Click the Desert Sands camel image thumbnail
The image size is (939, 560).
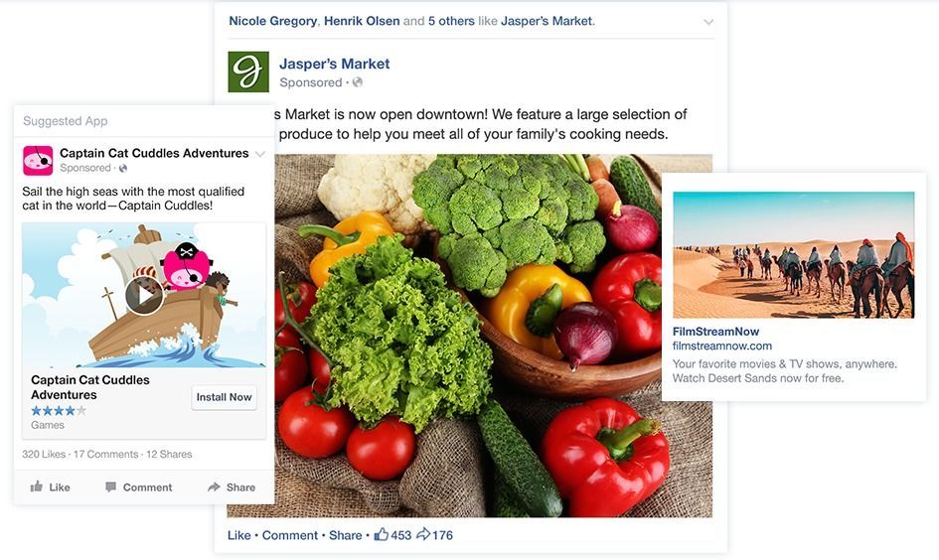pos(794,255)
